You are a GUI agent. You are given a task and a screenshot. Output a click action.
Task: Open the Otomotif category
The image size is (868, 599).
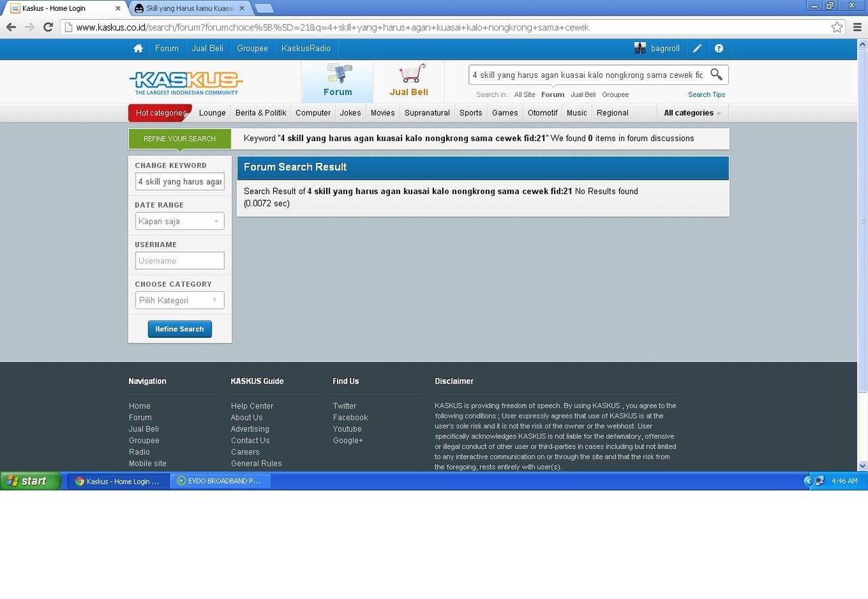pyautogui.click(x=542, y=113)
